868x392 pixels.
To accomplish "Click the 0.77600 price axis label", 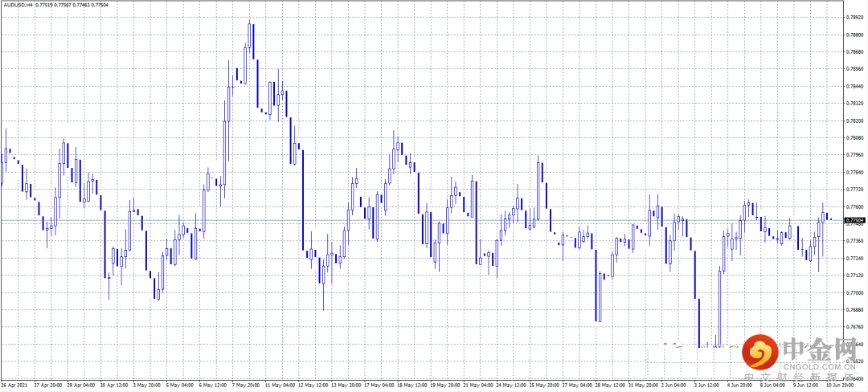I will [854, 206].
